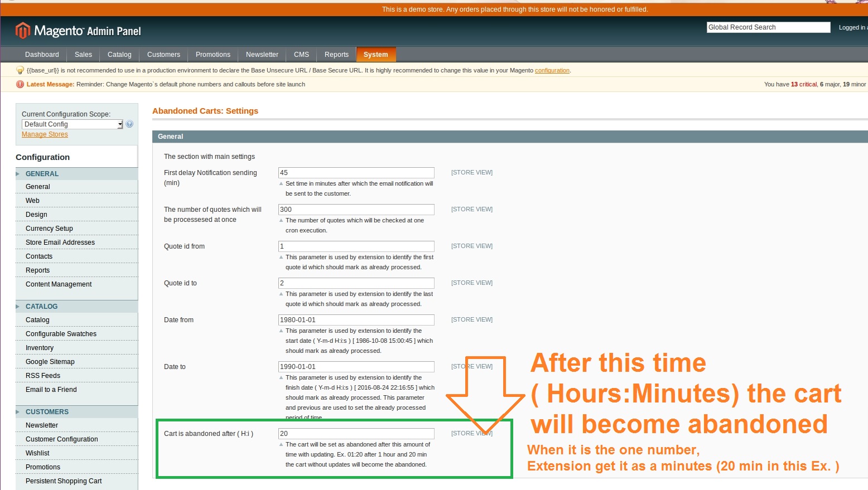Screen dimensions: 868x490
Task: Open Newsletter in the configuration sidebar
Action: (42, 425)
